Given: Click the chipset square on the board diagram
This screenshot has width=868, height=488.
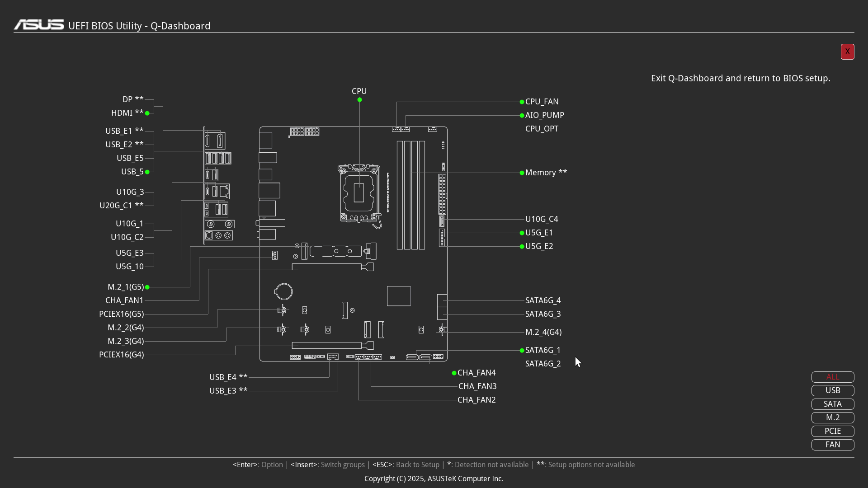Looking at the screenshot, I should coord(399,296).
